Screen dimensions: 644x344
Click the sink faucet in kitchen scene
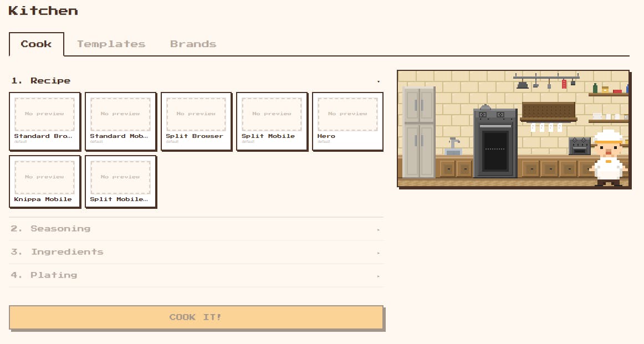[453, 147]
